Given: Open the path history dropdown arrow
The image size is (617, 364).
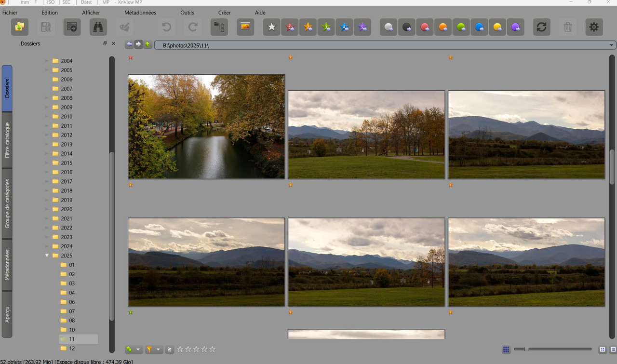Looking at the screenshot, I should pyautogui.click(x=612, y=45).
